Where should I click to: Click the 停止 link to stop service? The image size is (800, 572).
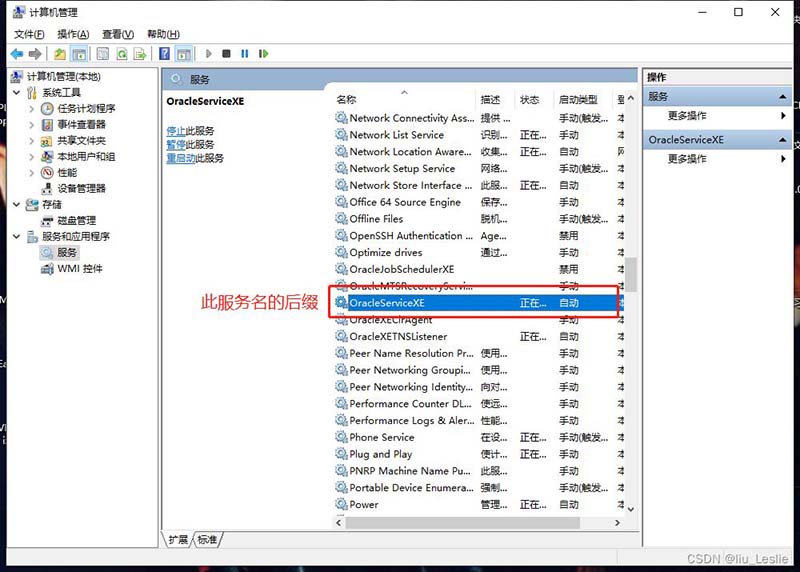pos(175,131)
